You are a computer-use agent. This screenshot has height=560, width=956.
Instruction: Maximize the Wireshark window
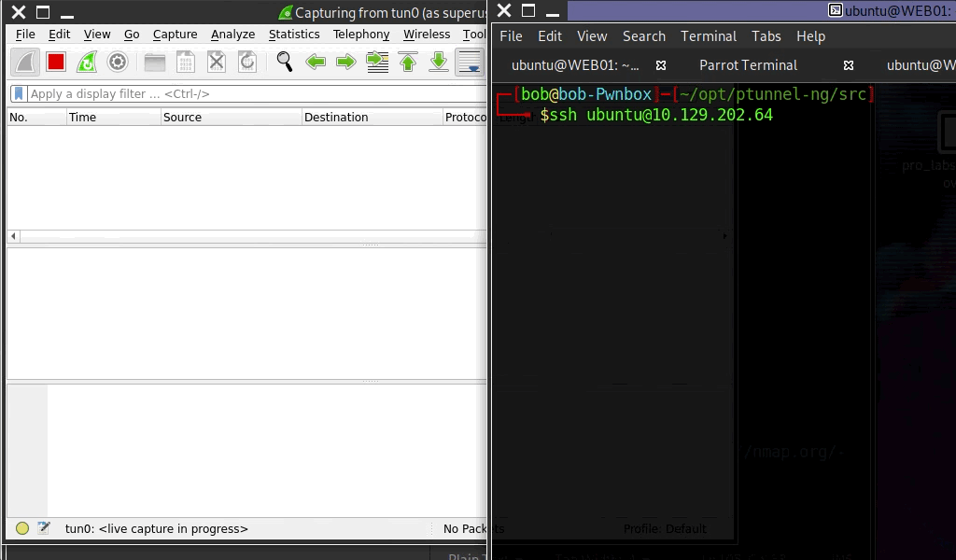[43, 11]
